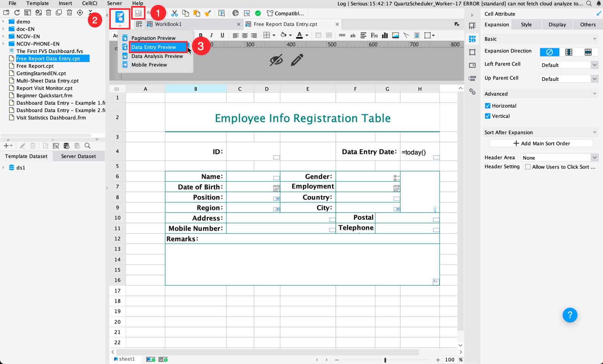Choose Pagination Preview menu item
603x364 pixels.
click(x=153, y=38)
